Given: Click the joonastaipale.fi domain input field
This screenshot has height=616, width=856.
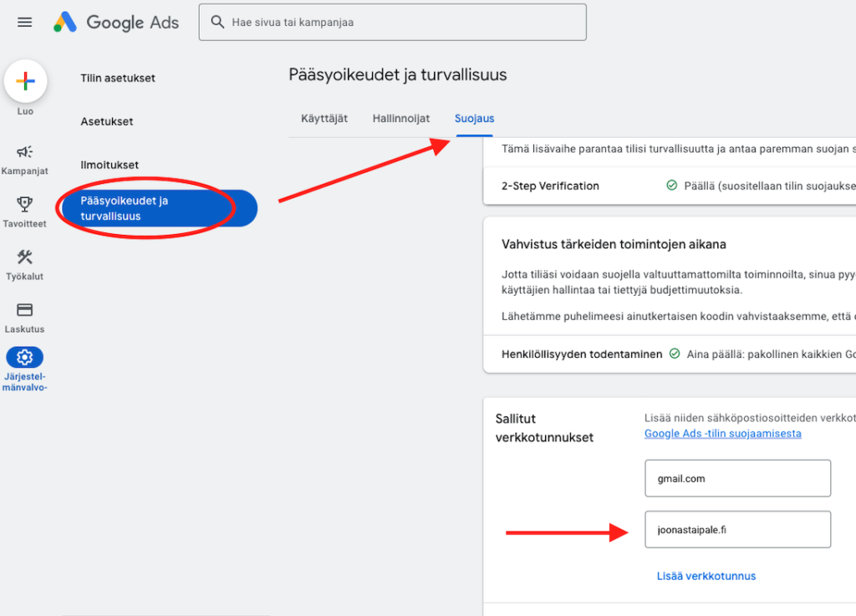Looking at the screenshot, I should [x=736, y=529].
